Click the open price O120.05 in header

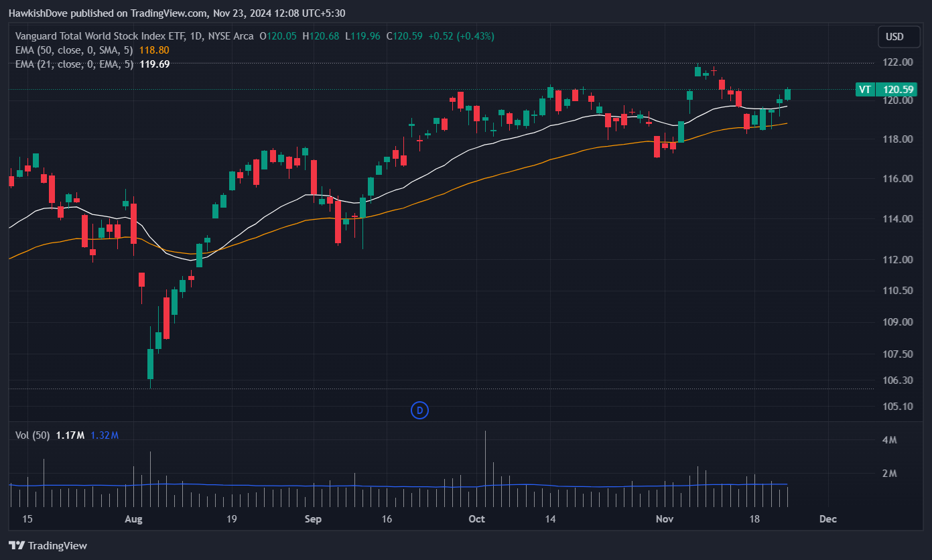[x=278, y=36]
